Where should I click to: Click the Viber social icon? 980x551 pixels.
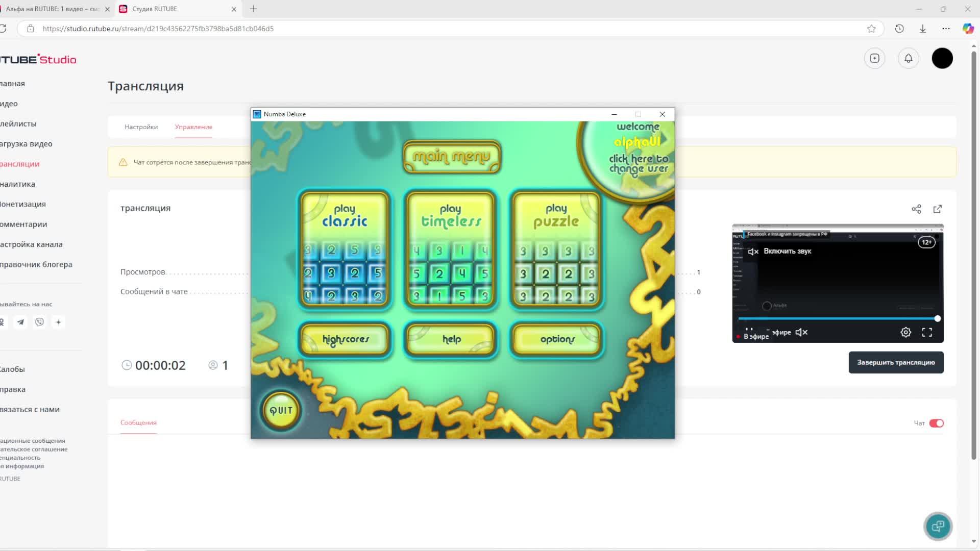click(x=39, y=322)
